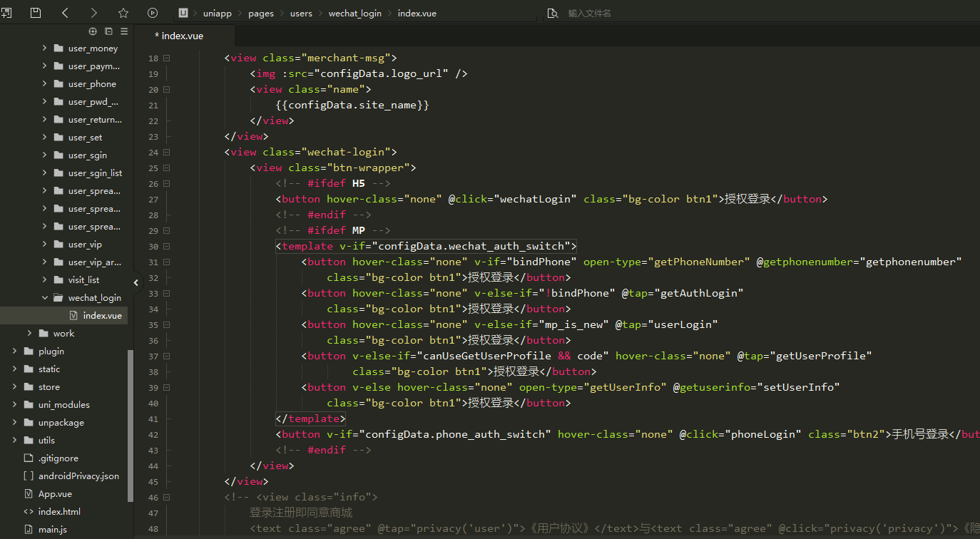
Task: Click configData.site_name text on line 21
Action: tap(352, 105)
